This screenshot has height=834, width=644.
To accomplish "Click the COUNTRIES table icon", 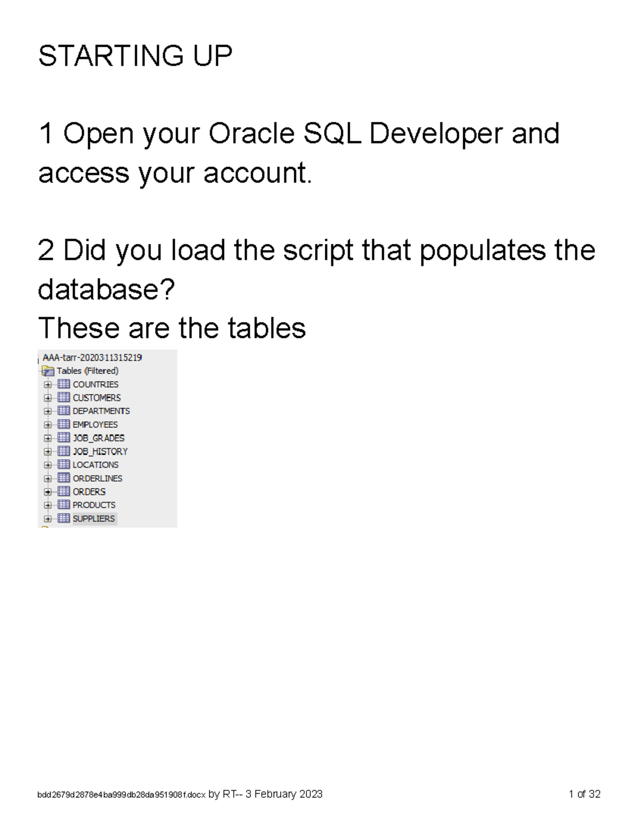I will click(64, 384).
